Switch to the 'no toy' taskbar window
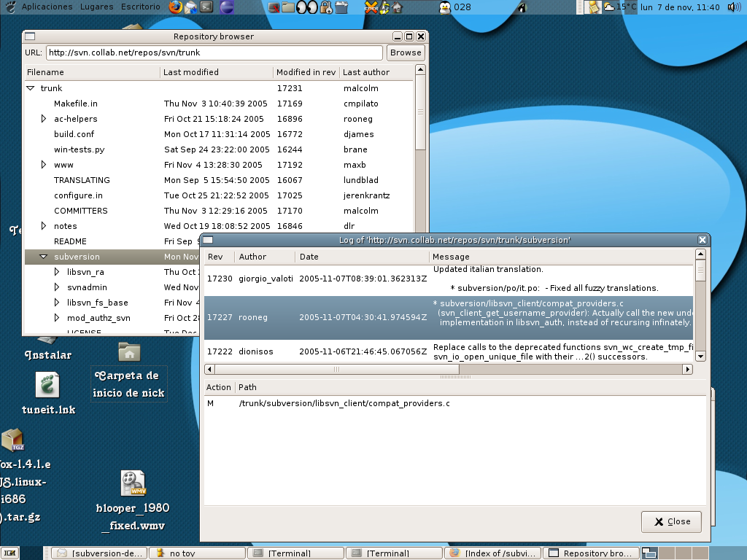 [x=198, y=553]
